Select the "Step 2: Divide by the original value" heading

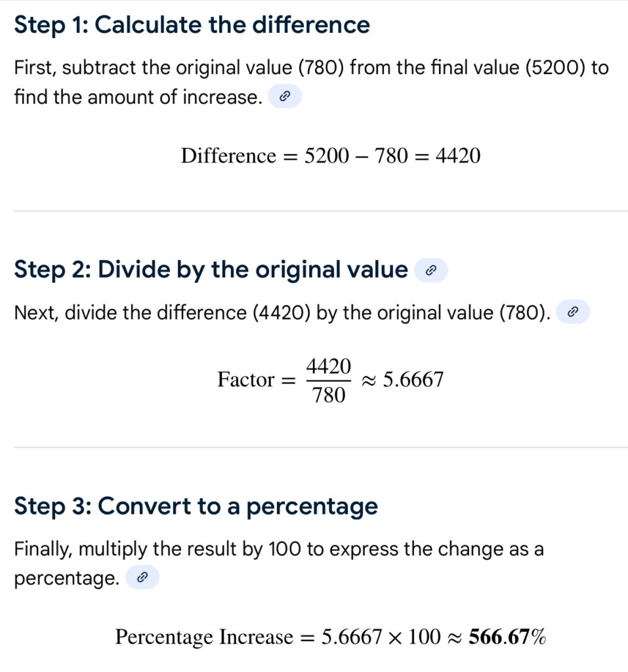point(210,270)
